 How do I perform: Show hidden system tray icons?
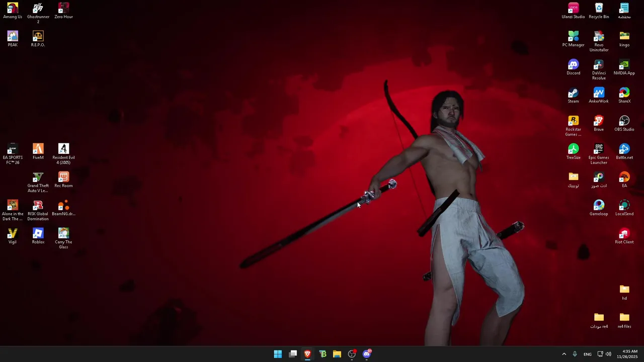[x=564, y=354]
